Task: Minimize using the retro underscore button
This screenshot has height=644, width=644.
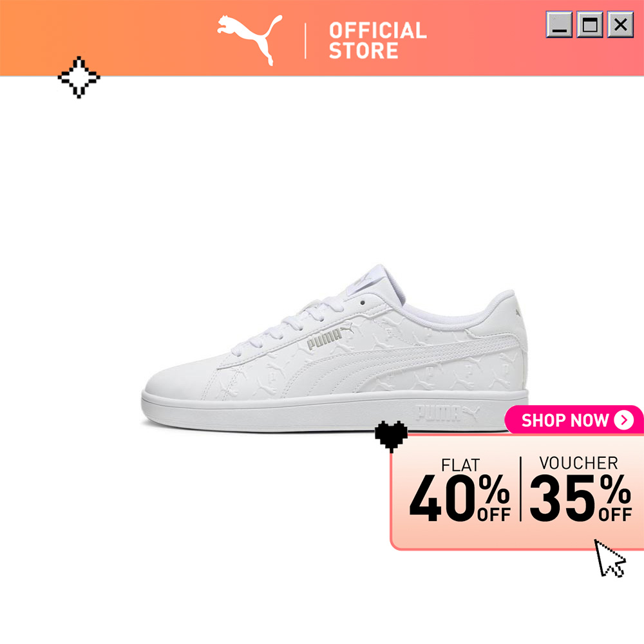Action: (x=559, y=25)
